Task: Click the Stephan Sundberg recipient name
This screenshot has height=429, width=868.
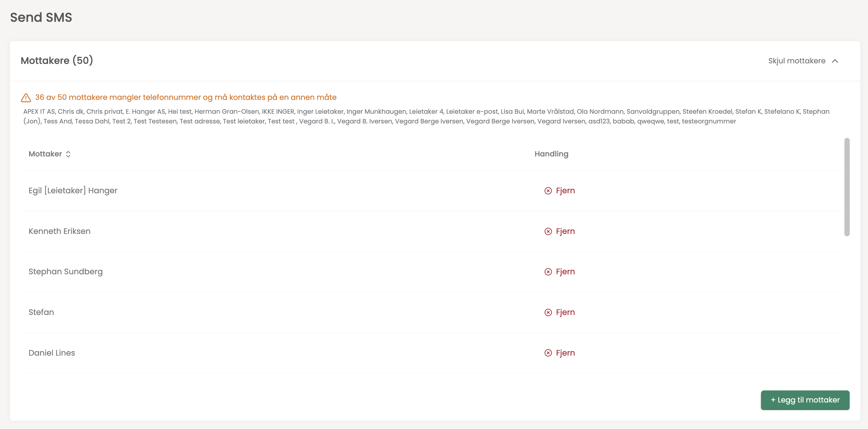Action: [65, 272]
